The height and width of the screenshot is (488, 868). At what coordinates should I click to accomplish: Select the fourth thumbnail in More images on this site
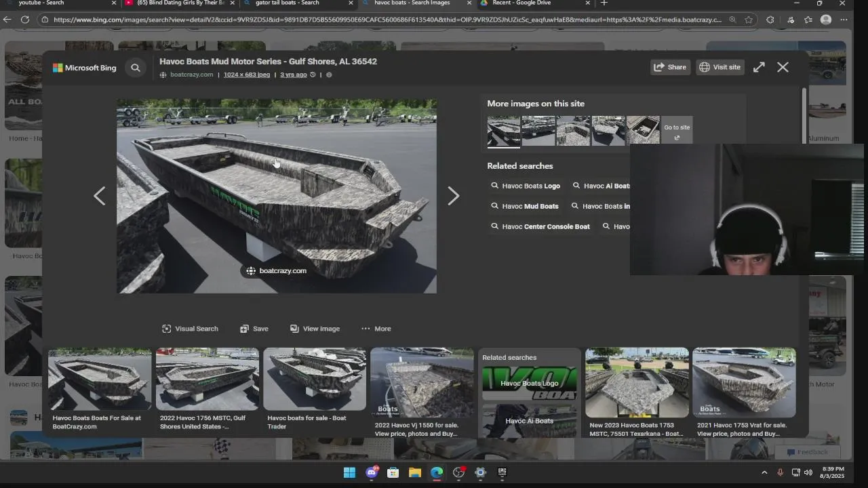pyautogui.click(x=608, y=130)
